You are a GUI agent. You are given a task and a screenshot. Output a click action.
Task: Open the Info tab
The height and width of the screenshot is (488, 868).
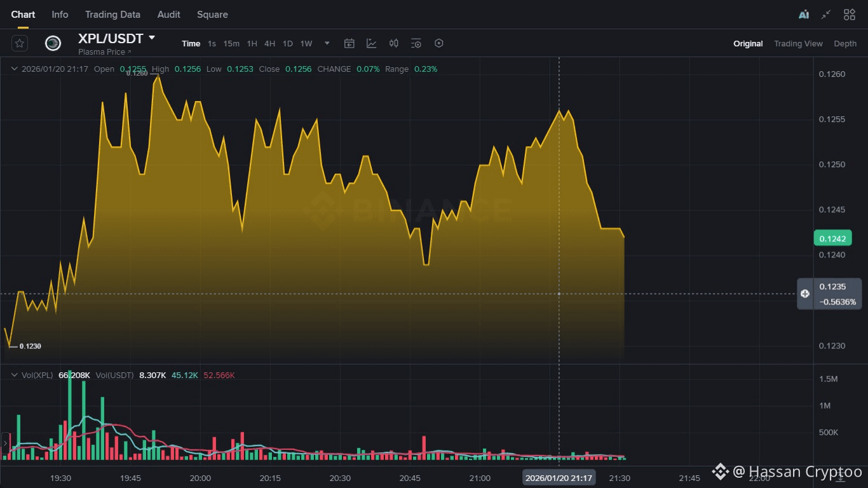pos(60,14)
